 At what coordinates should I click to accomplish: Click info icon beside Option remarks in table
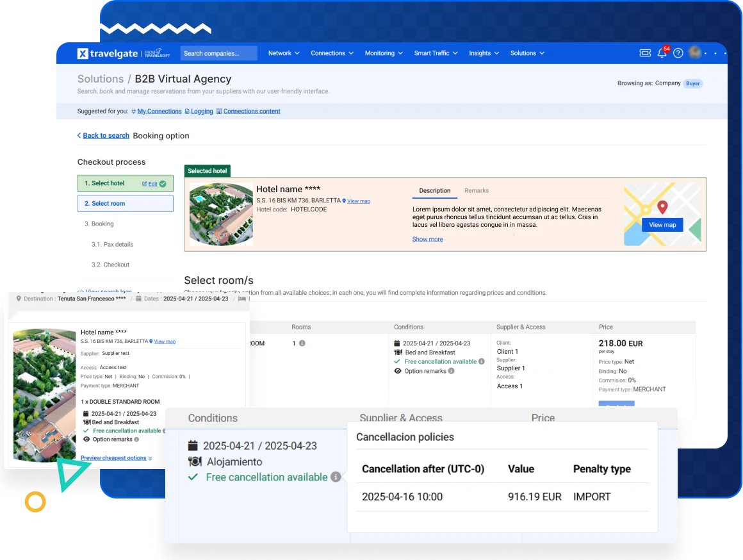(x=451, y=371)
